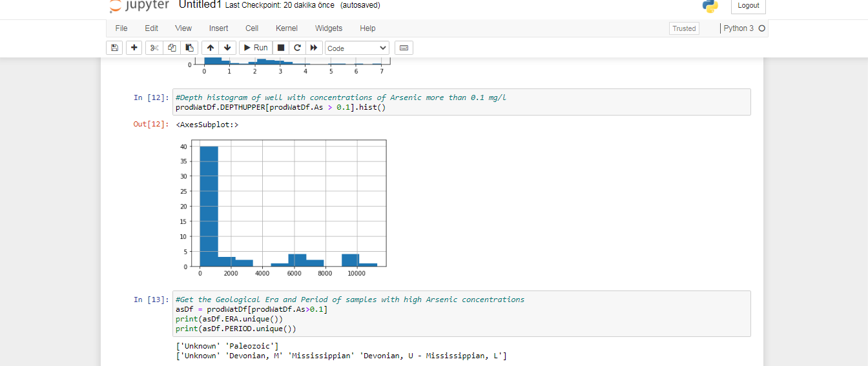Viewport: 868px width, 366px height.
Task: Click the Last Checkpoint autosaved text
Action: (x=303, y=5)
